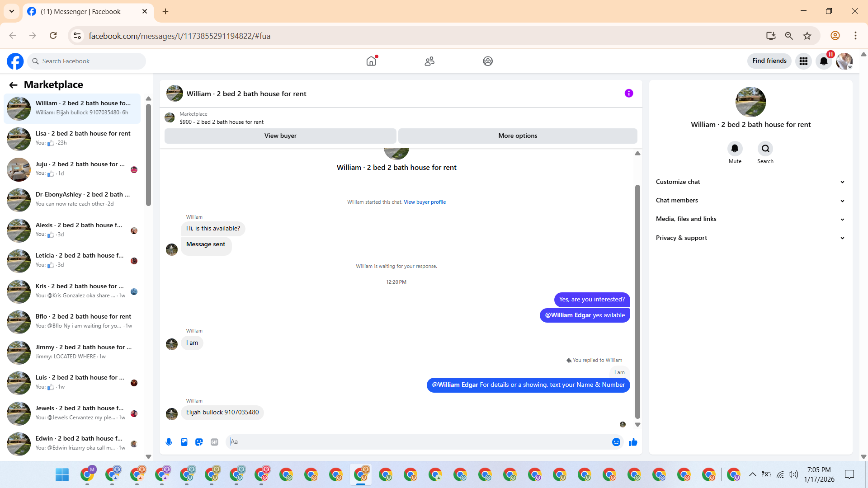Screen dimensions: 868x488
Task: Click the View buyer button
Action: pos(280,136)
